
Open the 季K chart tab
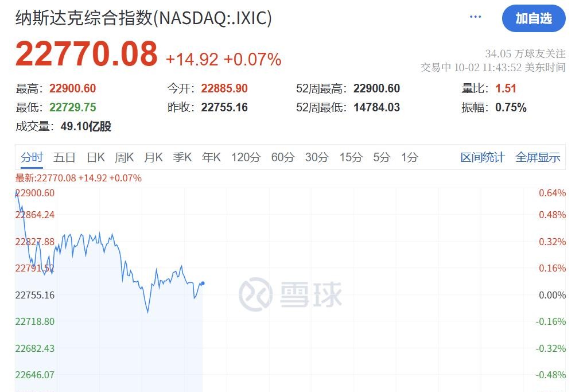pyautogui.click(x=182, y=157)
